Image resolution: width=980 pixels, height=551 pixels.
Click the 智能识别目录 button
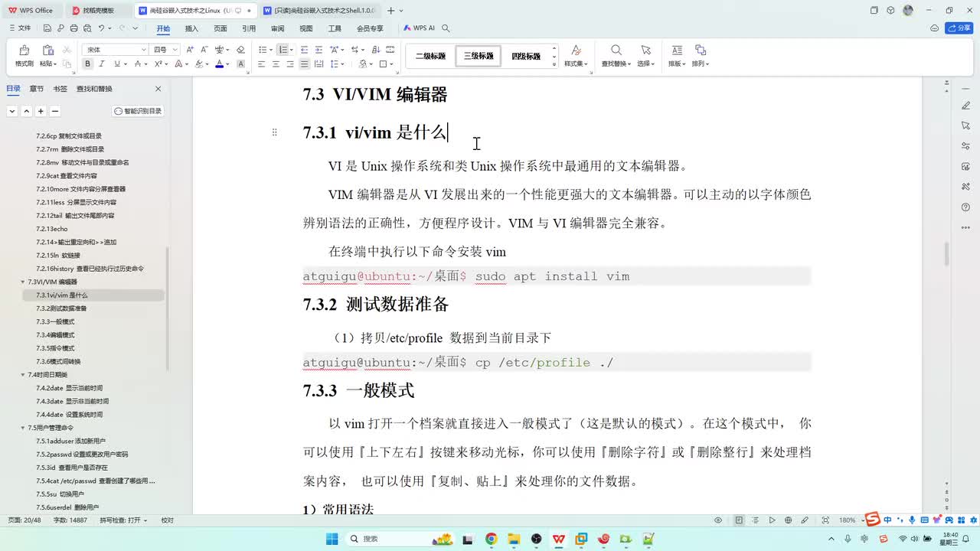[139, 111]
